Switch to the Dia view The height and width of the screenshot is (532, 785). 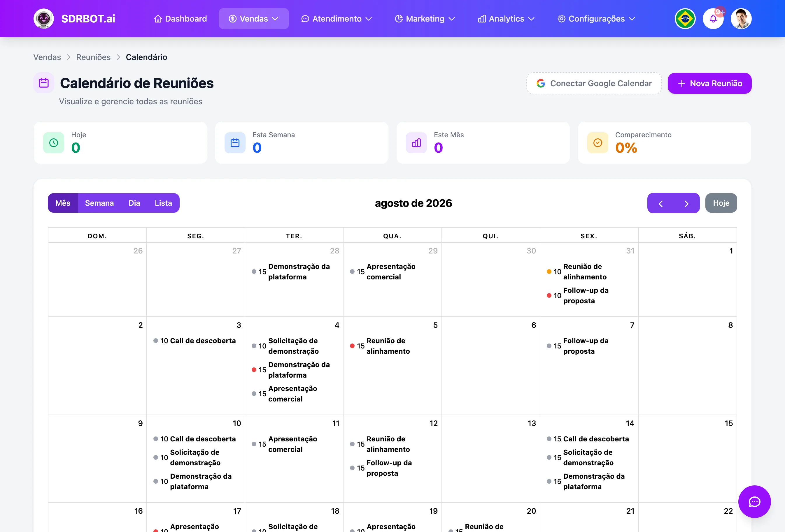point(134,203)
